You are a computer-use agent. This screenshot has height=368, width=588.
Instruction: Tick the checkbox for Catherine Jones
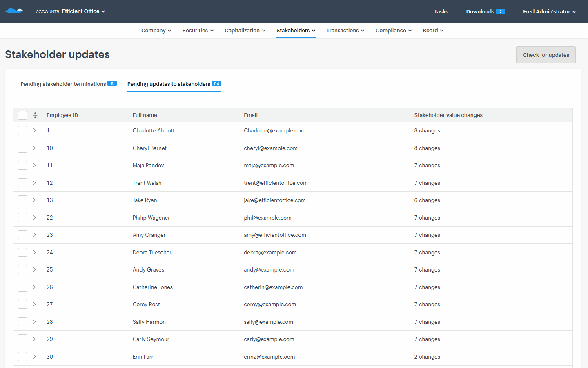click(x=22, y=287)
